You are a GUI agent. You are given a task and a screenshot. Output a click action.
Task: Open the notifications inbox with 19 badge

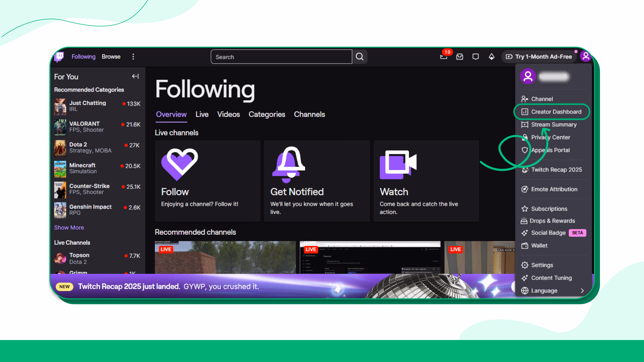tap(444, 57)
